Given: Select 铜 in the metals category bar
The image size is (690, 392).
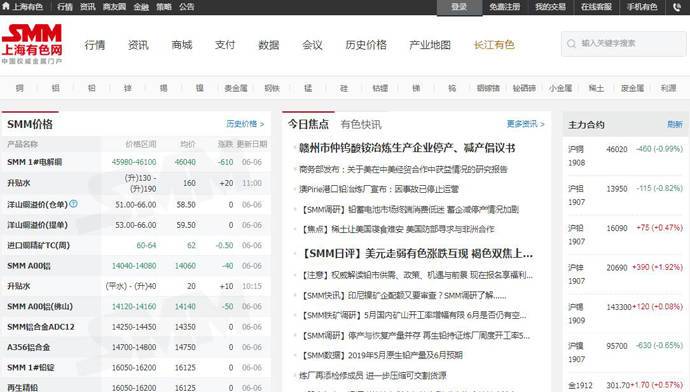Looking at the screenshot, I should point(19,88).
